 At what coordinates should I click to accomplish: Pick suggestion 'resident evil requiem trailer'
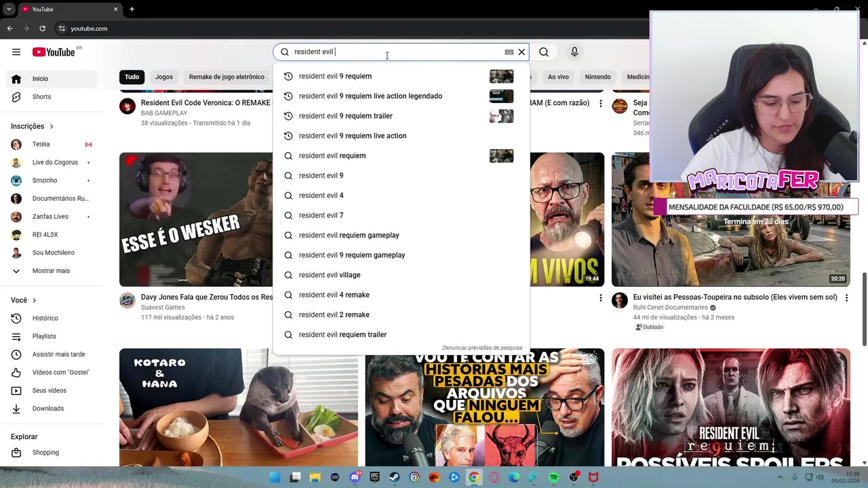point(401,335)
